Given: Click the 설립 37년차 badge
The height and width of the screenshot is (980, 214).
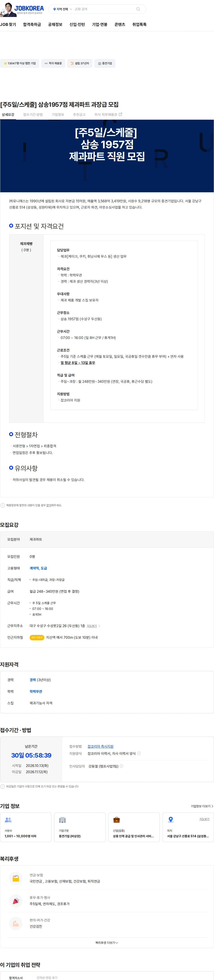Looking at the screenshot, I should tap(80, 63).
